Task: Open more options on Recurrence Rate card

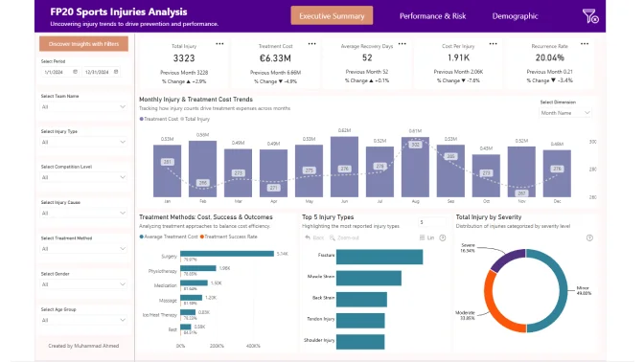Action: [585, 43]
